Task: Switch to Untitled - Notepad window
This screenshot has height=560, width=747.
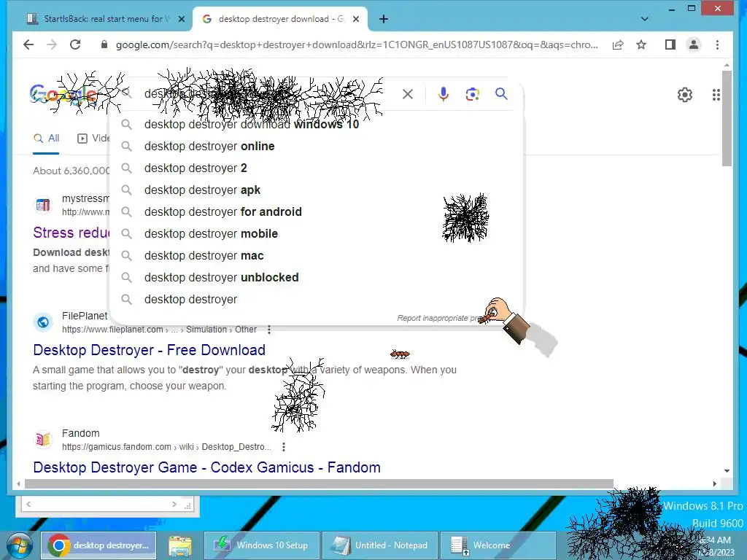Action: (x=379, y=545)
